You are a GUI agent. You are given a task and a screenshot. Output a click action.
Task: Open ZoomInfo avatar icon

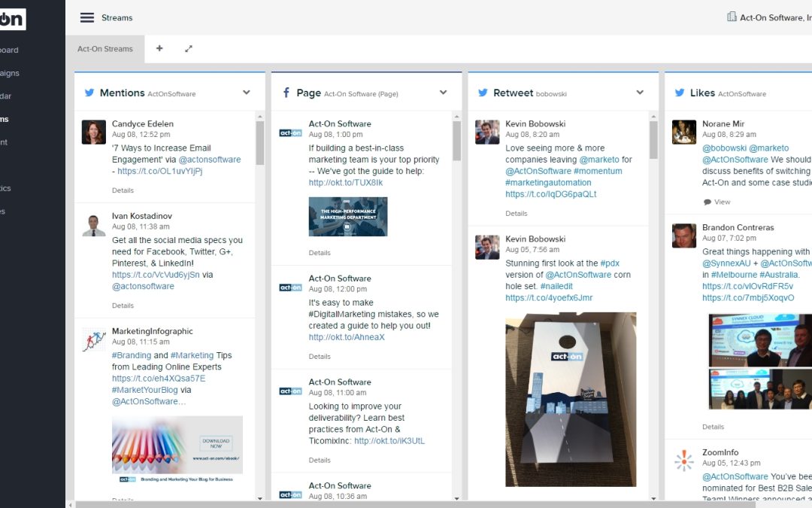[x=684, y=461]
